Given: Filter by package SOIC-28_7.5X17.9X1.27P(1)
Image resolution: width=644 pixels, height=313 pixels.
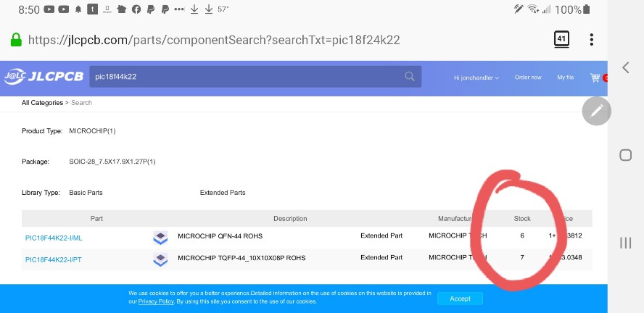Looking at the screenshot, I should pyautogui.click(x=112, y=162).
